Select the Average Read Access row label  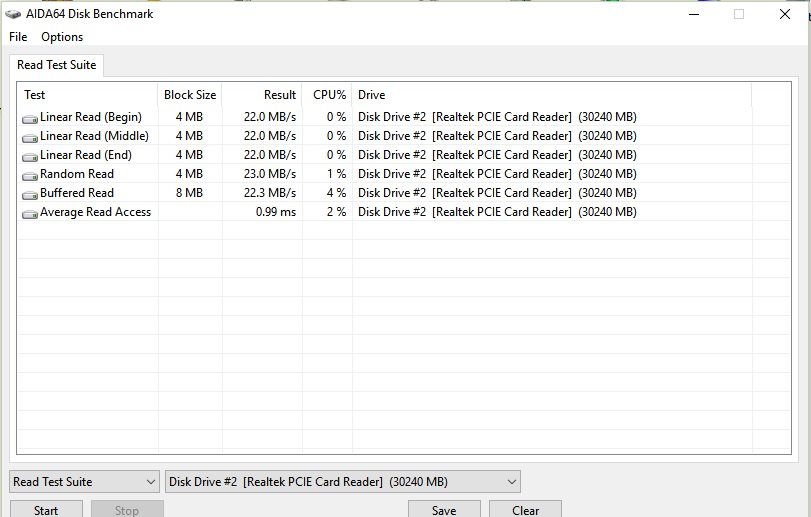click(95, 212)
